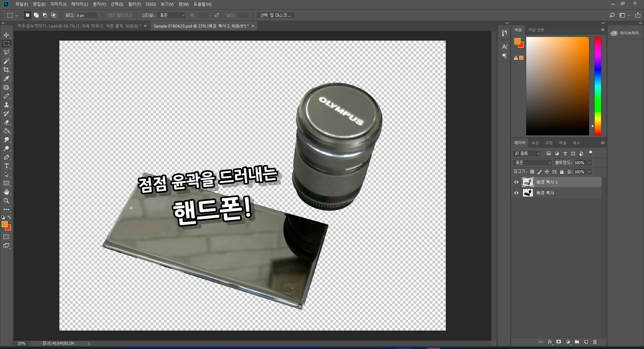Select the Magic Wand tool
This screenshot has height=349, width=644.
coord(6,61)
